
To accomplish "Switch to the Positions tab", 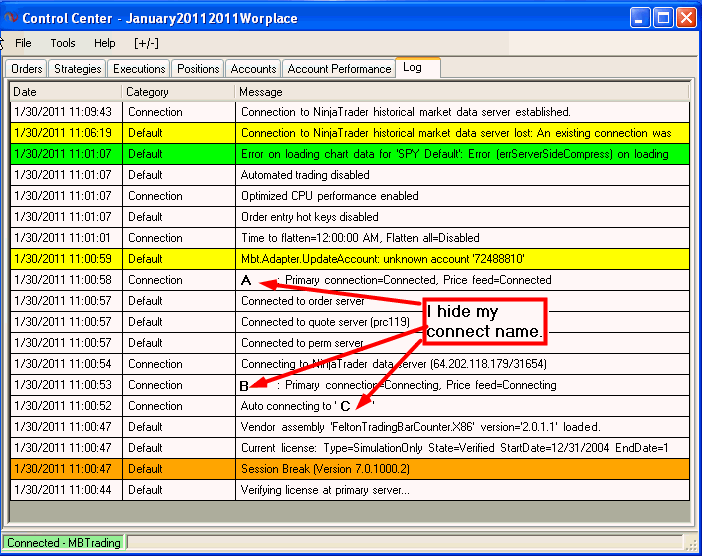I will click(198, 69).
